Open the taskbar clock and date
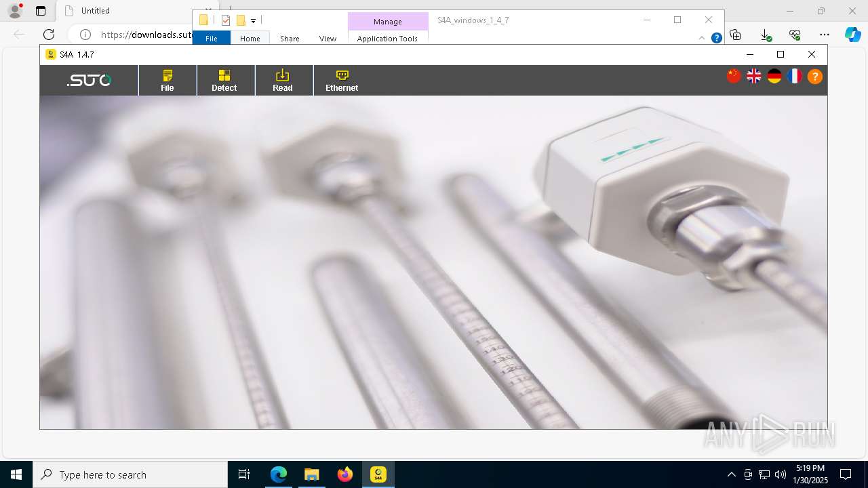 811,474
